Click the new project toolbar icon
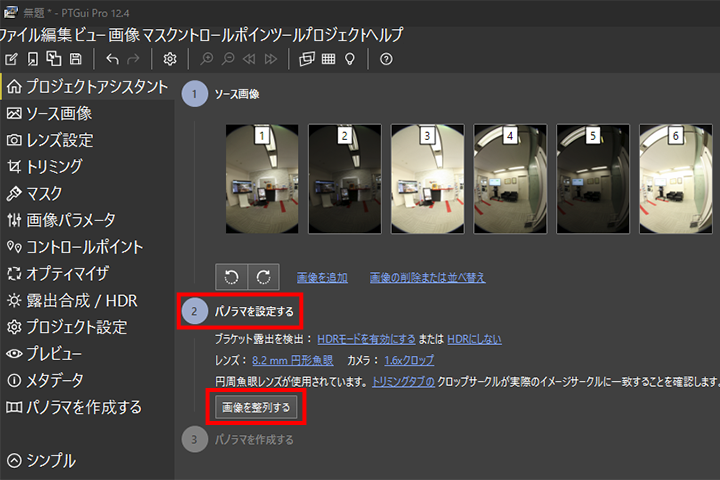Screen dimensions: 720x480 (x=11, y=59)
